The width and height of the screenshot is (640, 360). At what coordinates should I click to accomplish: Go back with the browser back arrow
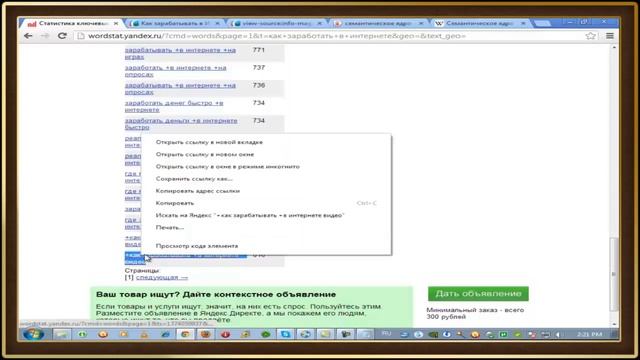[x=28, y=36]
